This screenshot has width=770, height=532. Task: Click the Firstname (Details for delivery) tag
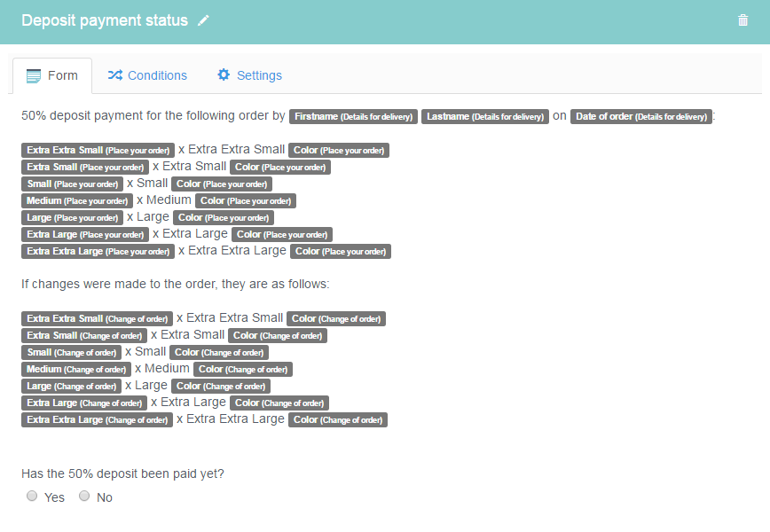pos(354,116)
